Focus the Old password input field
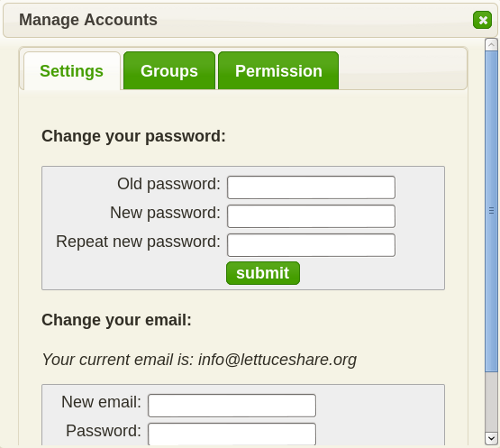This screenshot has height=448, width=500. (311, 187)
